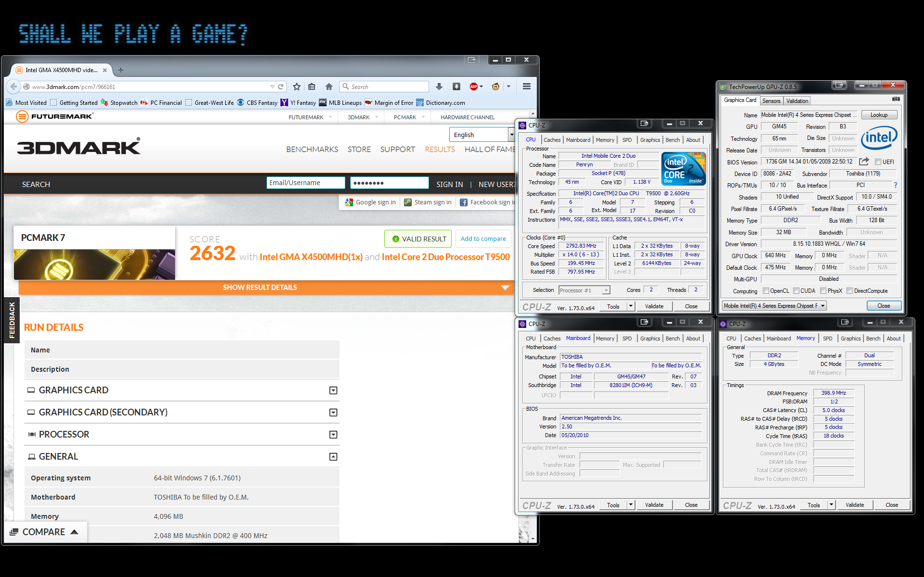Reload the 3dmark page
This screenshot has height=577, width=924.
point(280,87)
